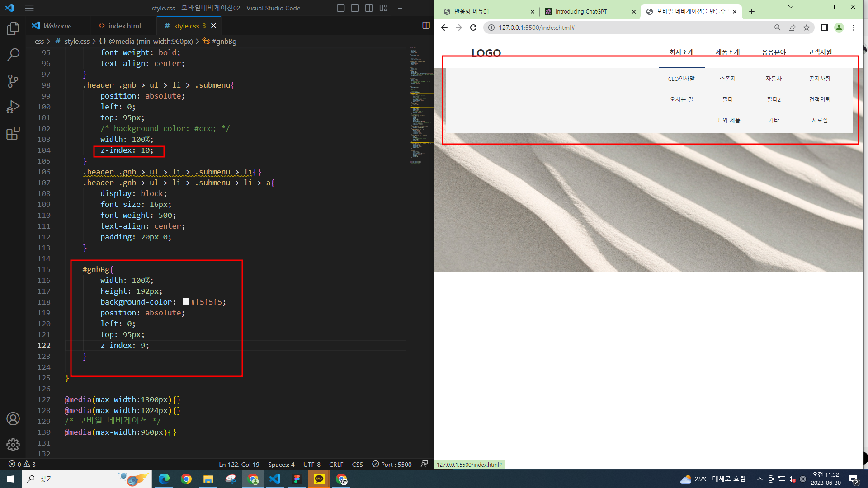The width and height of the screenshot is (868, 488).
Task: Open the Run and Debug view
Action: (13, 107)
